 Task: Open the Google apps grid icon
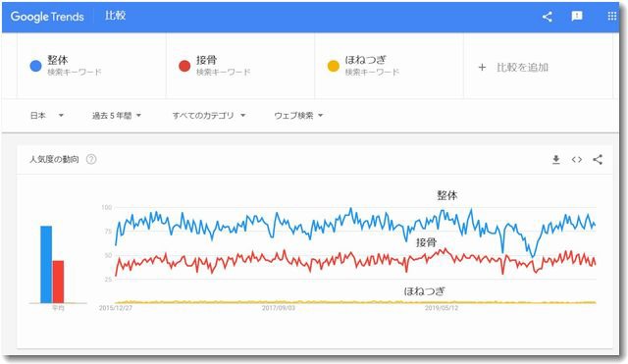click(611, 16)
